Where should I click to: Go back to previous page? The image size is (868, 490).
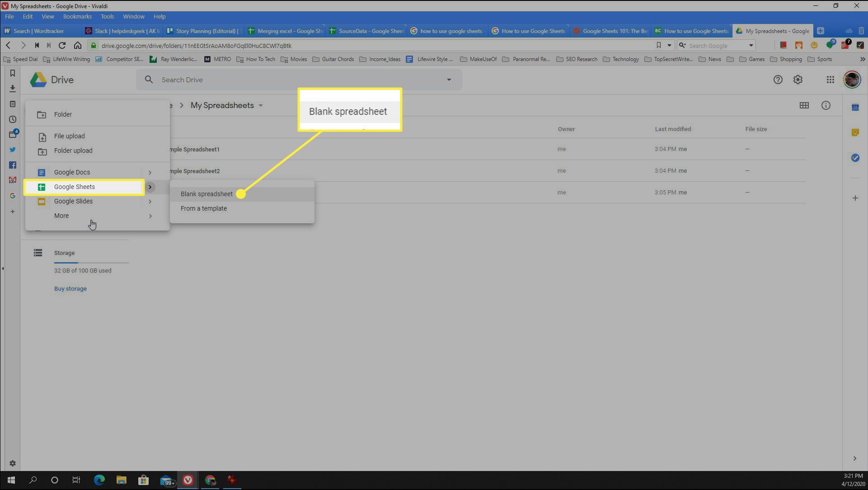click(x=9, y=45)
